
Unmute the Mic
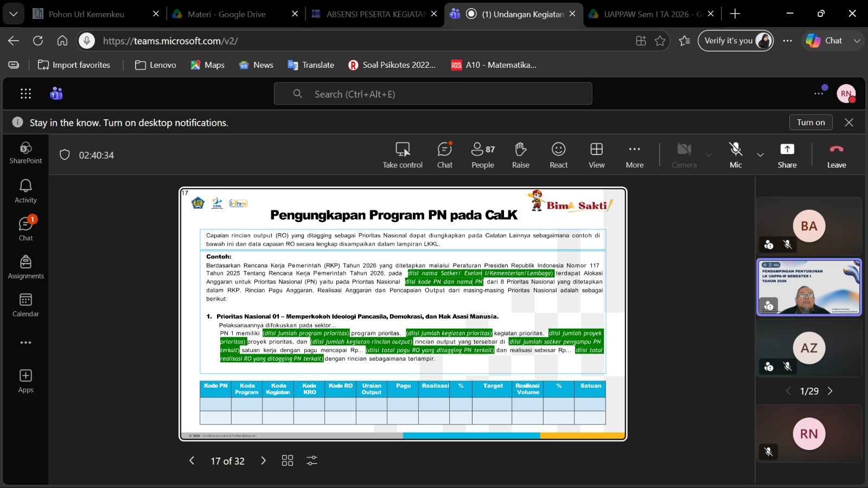(736, 155)
